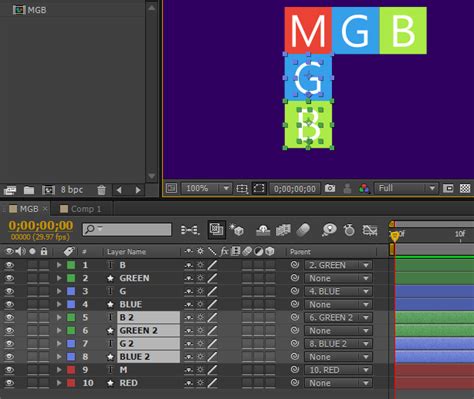
Task: Click the parent pick whip for layer BLUE
Action: pos(295,304)
